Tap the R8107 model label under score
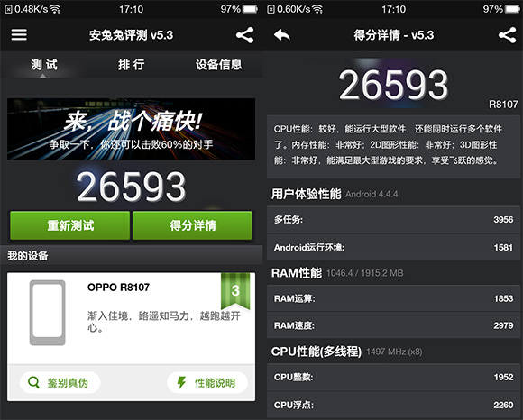This screenshot has height=420, width=523. point(503,105)
